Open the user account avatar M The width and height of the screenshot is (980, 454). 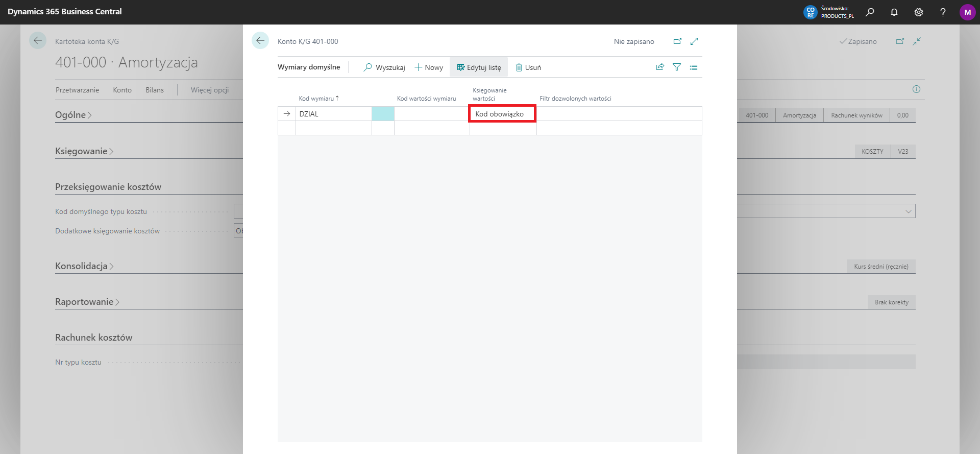[967, 12]
